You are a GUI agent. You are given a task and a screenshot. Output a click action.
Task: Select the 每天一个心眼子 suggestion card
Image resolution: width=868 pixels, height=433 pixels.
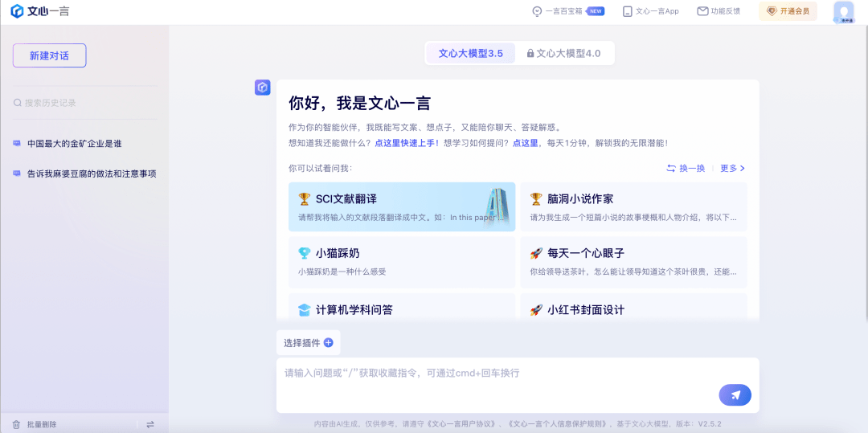633,262
